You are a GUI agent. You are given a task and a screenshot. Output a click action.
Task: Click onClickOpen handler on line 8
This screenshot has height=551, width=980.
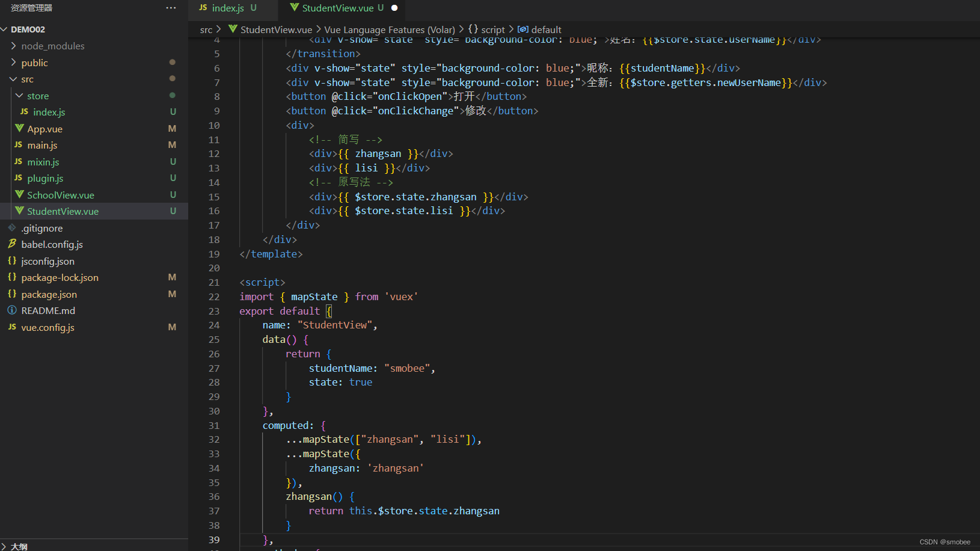412,96
